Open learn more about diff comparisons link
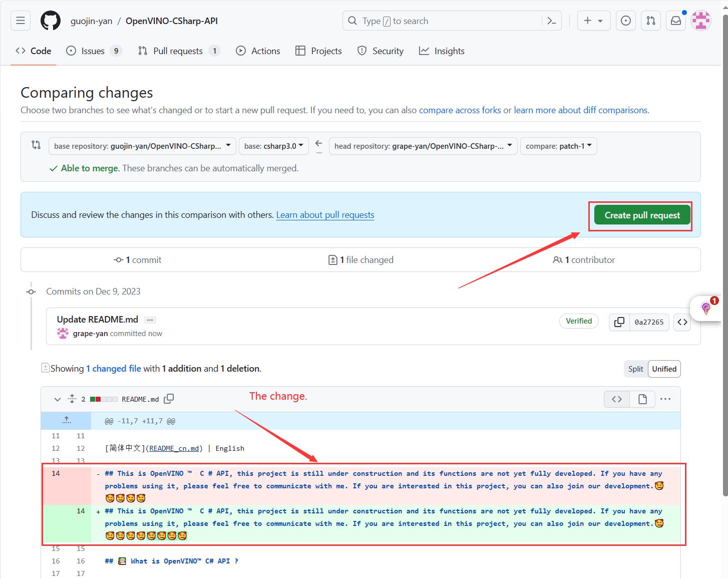 (x=581, y=110)
